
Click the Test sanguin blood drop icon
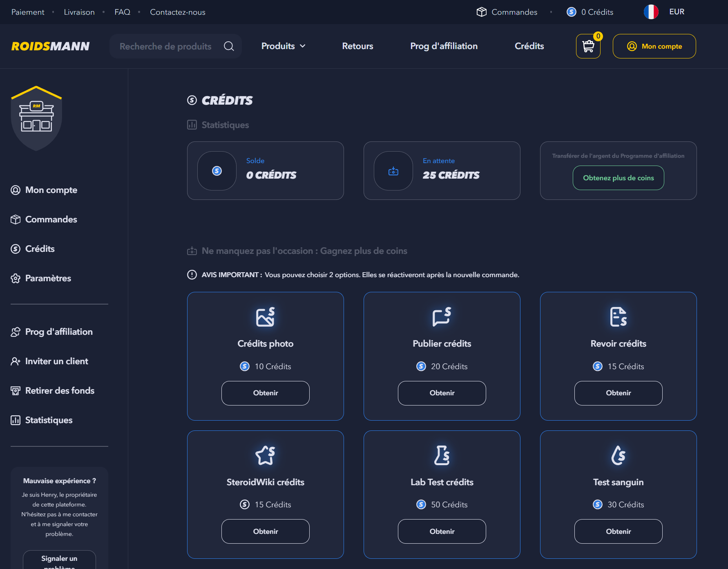[618, 455]
